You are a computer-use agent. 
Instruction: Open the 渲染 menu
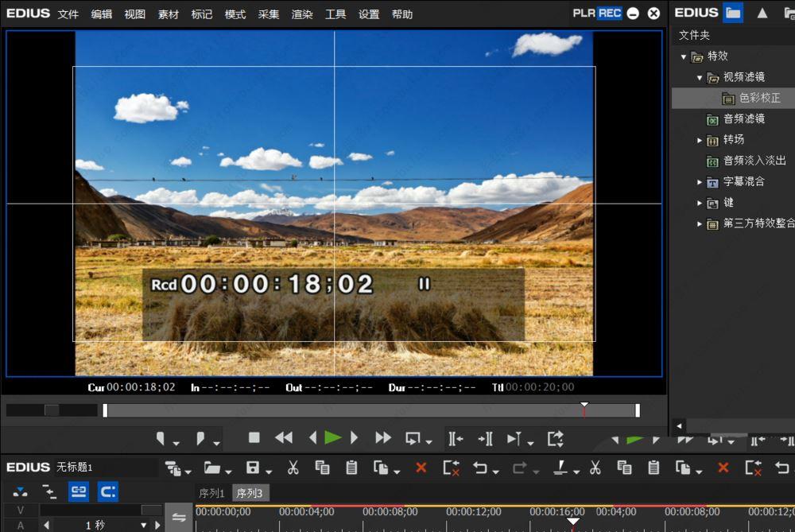pyautogui.click(x=302, y=14)
